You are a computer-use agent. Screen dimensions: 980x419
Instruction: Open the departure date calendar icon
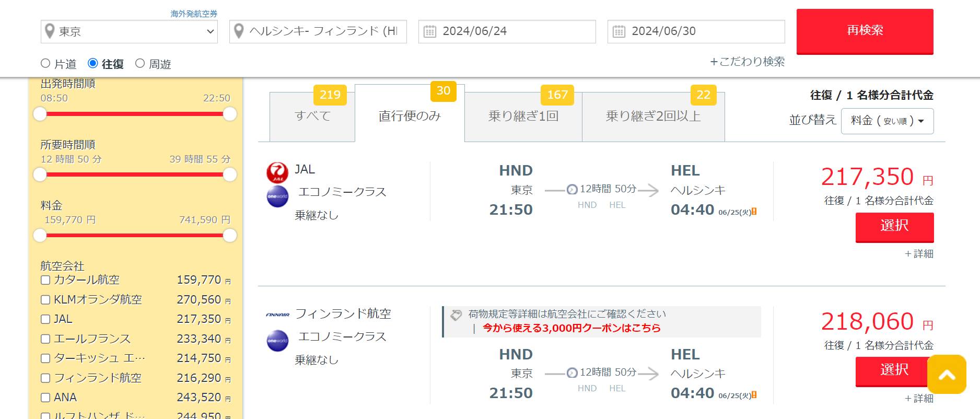pos(429,31)
